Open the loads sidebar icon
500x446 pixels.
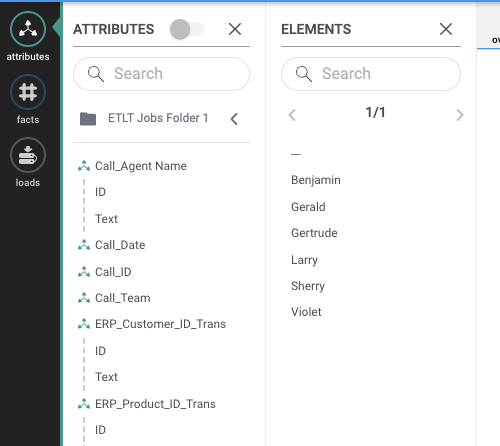[x=28, y=155]
